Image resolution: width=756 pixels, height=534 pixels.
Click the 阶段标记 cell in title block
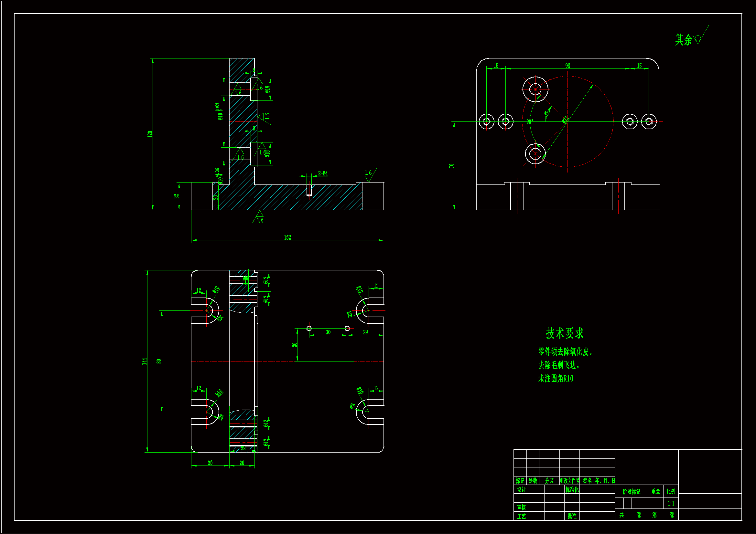631,492
